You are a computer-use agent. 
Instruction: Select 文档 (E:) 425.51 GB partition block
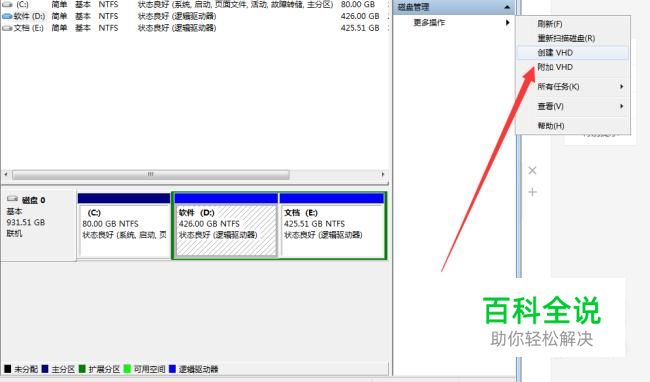[332, 225]
